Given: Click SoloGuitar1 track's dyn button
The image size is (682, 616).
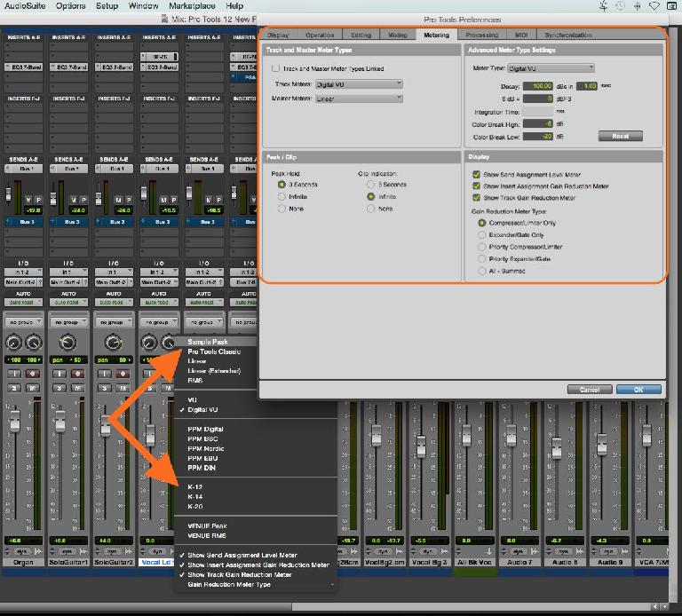Looking at the screenshot, I should click(x=67, y=551).
